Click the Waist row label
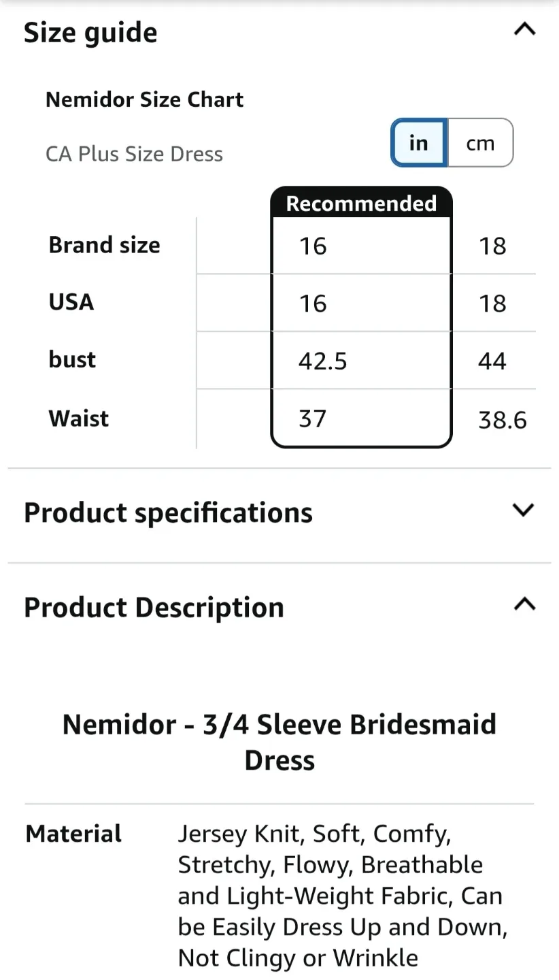The image size is (559, 980). tap(78, 419)
